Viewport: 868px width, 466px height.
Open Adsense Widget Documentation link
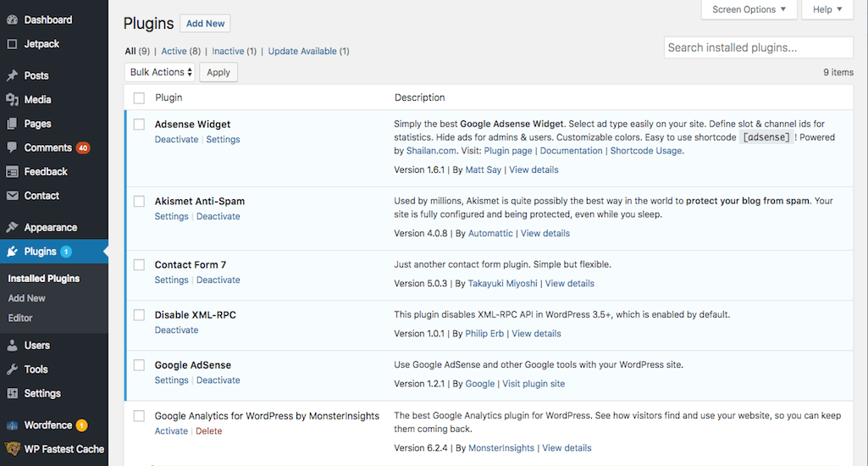pyautogui.click(x=571, y=151)
